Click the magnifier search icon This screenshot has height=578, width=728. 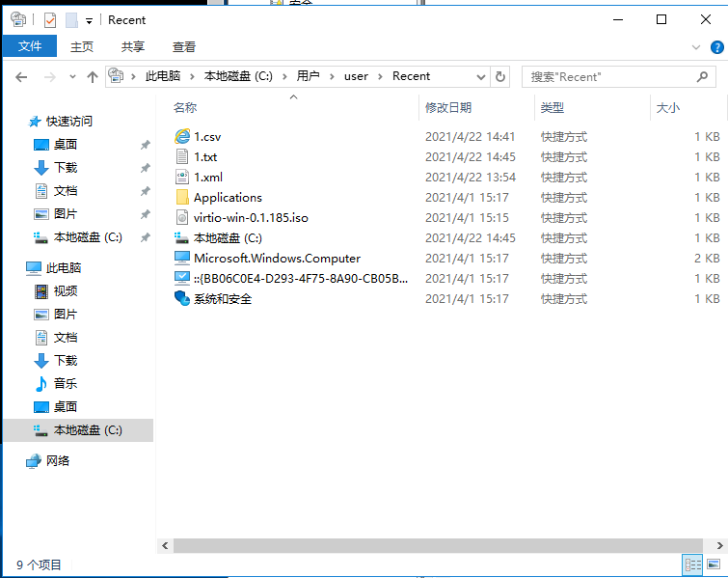(703, 76)
